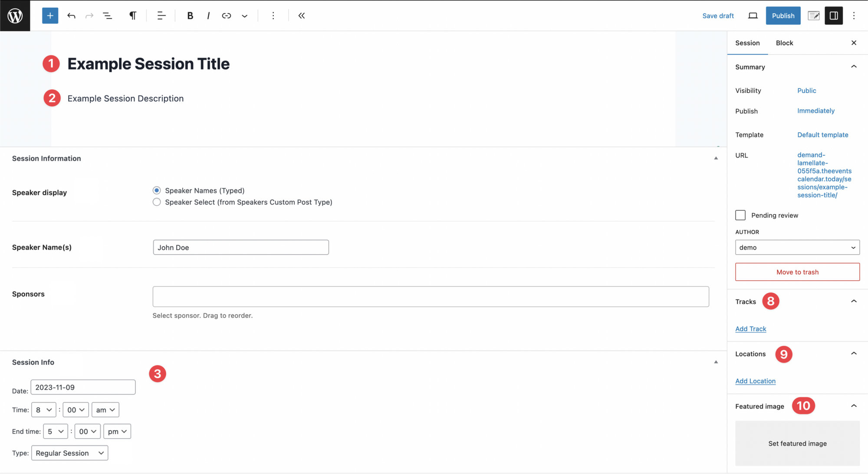The width and height of the screenshot is (868, 474).
Task: Switch to the Block tab
Action: [x=784, y=43]
